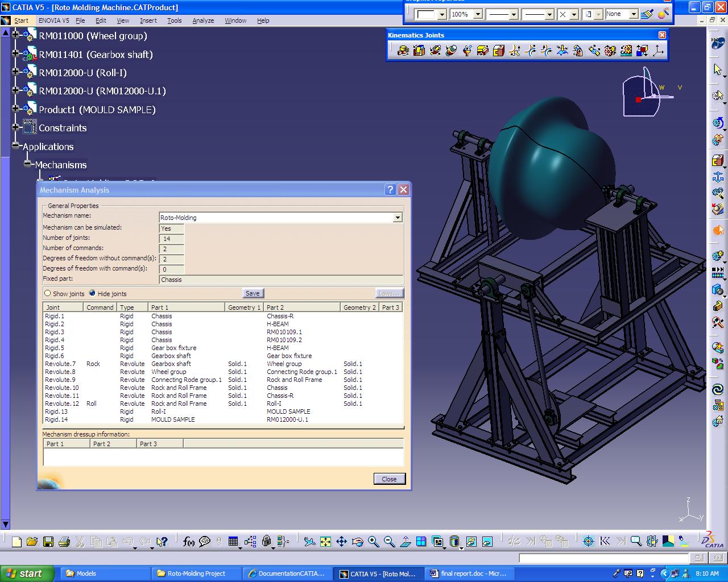Select the Revolute Joint tool
728x582 pixels.
[x=403, y=51]
